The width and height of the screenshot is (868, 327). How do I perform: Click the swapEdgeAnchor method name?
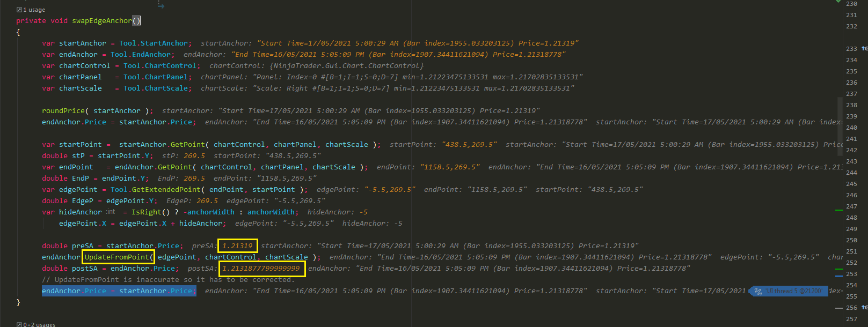click(102, 21)
